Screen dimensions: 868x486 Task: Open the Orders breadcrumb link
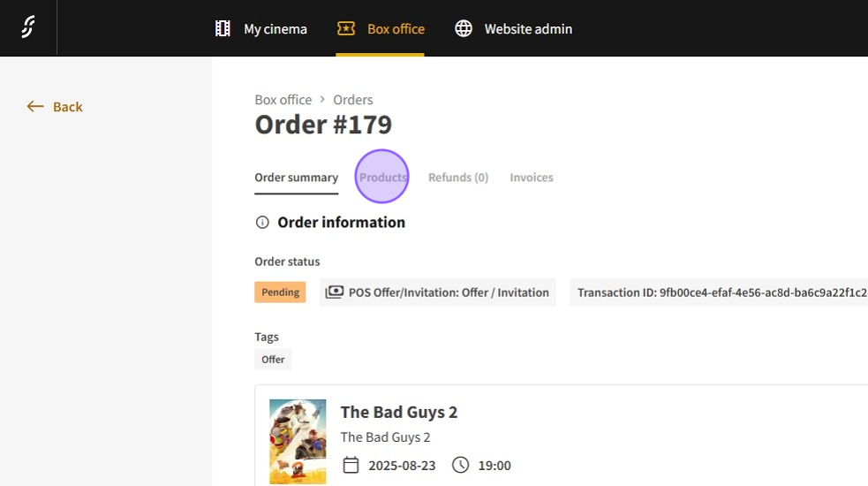point(352,100)
